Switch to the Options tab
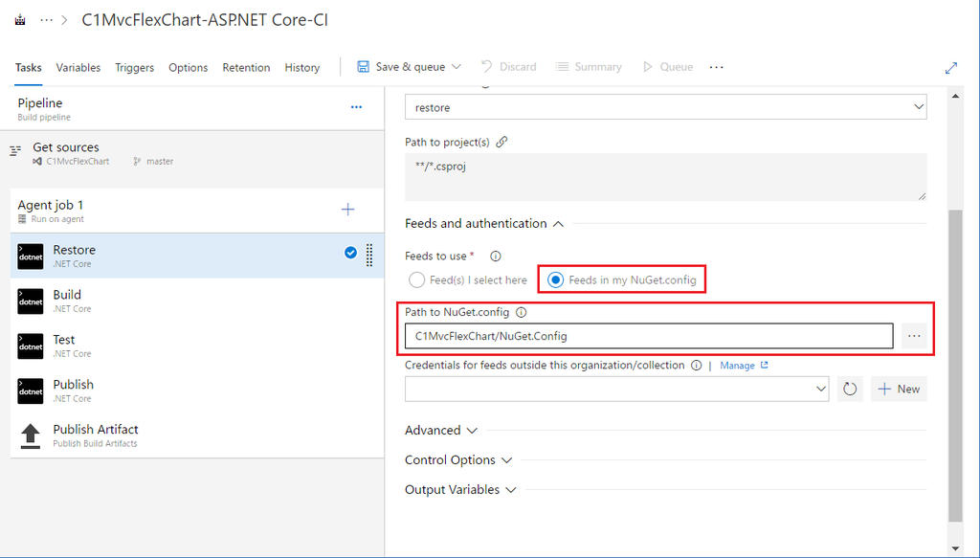The height and width of the screenshot is (558, 980). click(x=189, y=68)
